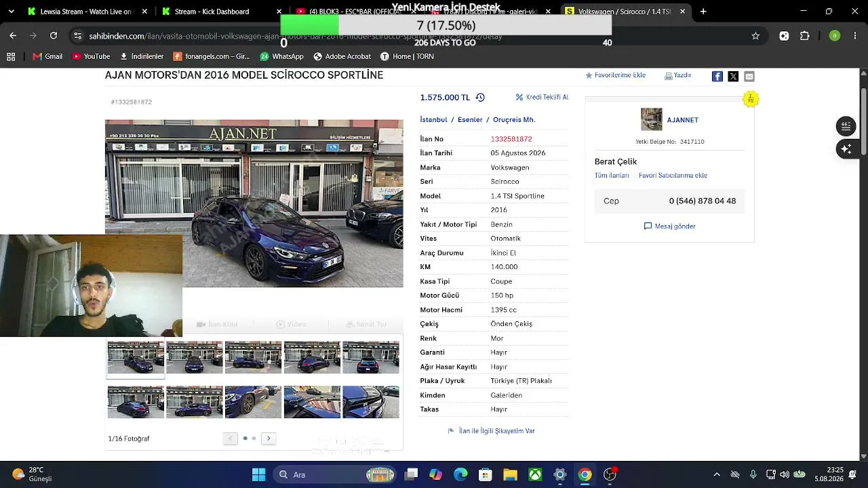Open a new browser tab
868x488 pixels.
point(703,12)
